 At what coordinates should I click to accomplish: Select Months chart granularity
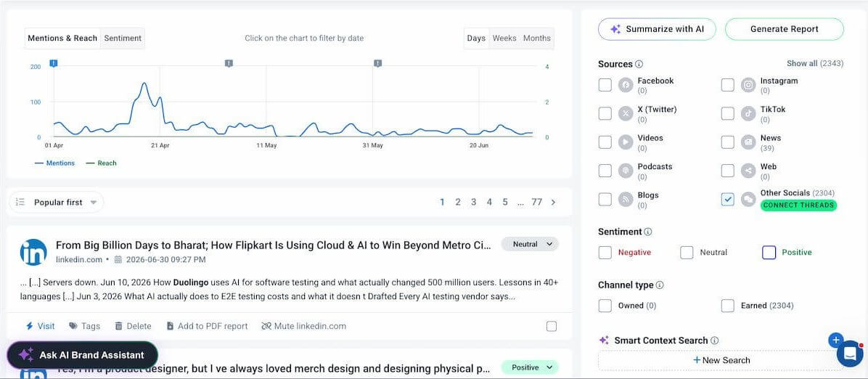click(x=537, y=38)
